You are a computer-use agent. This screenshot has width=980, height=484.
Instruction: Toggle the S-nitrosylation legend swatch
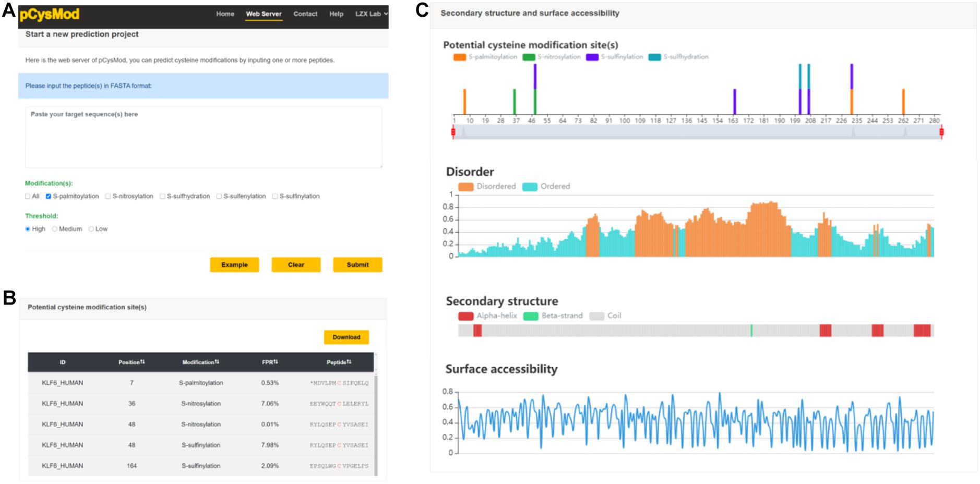tap(529, 57)
